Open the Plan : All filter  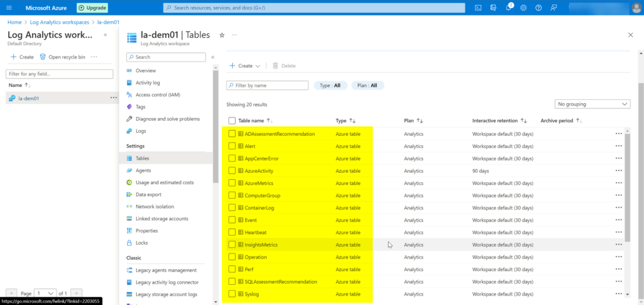coord(367,86)
